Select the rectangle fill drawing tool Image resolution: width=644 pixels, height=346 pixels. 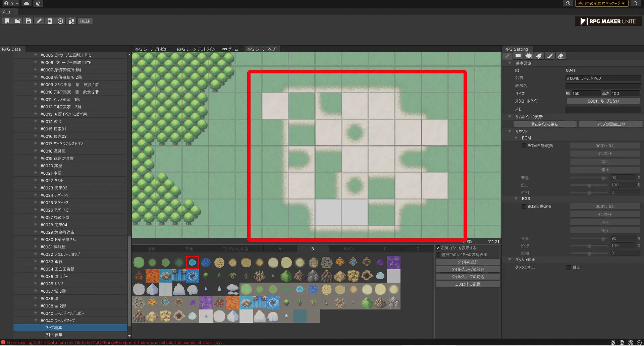point(518,56)
